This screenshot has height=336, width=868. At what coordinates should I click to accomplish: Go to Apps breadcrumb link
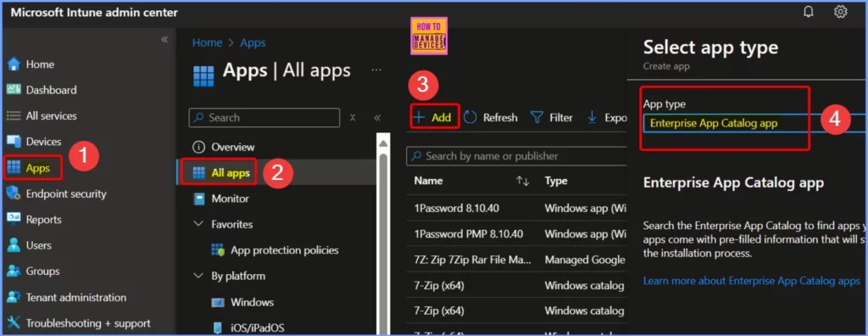[253, 42]
